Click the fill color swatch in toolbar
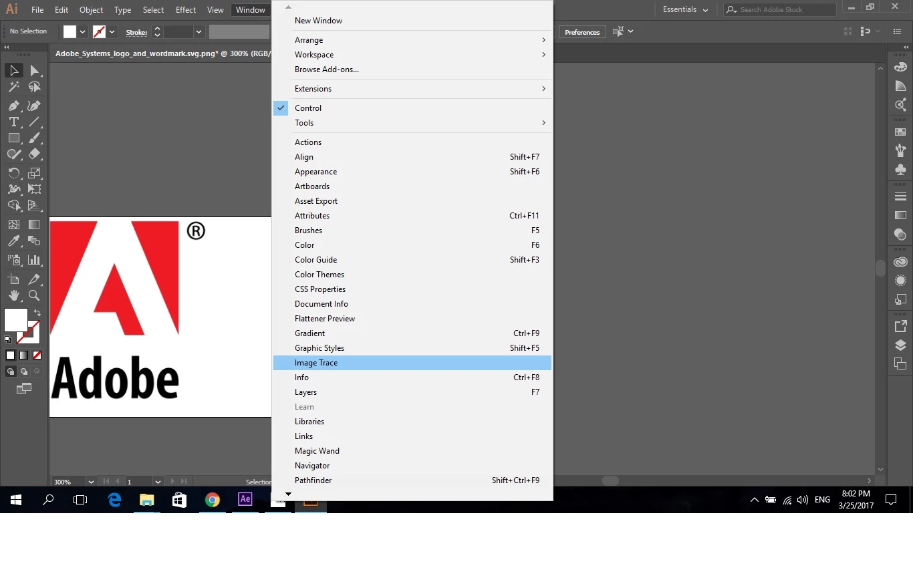The width and height of the screenshot is (913, 588). point(16,320)
